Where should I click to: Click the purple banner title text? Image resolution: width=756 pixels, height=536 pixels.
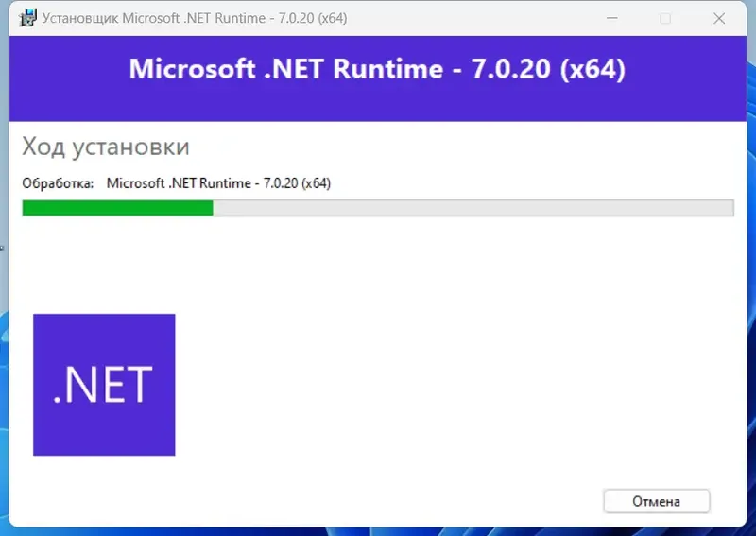377,68
